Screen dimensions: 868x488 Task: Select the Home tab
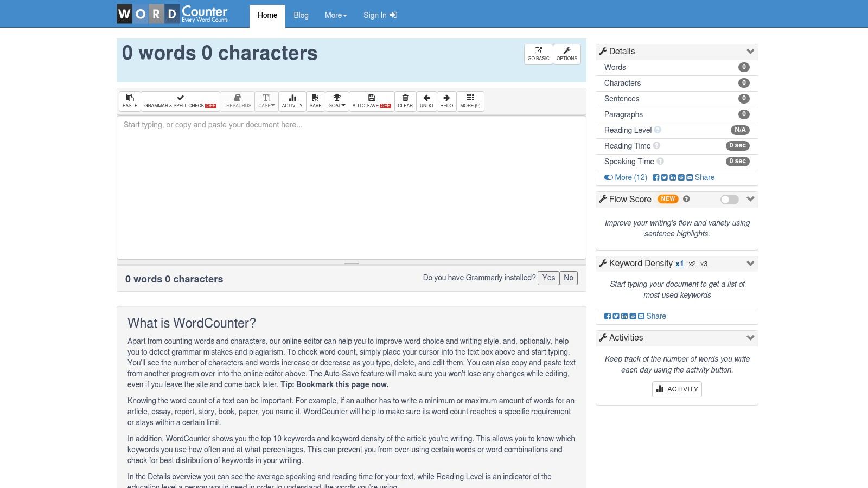tap(267, 16)
